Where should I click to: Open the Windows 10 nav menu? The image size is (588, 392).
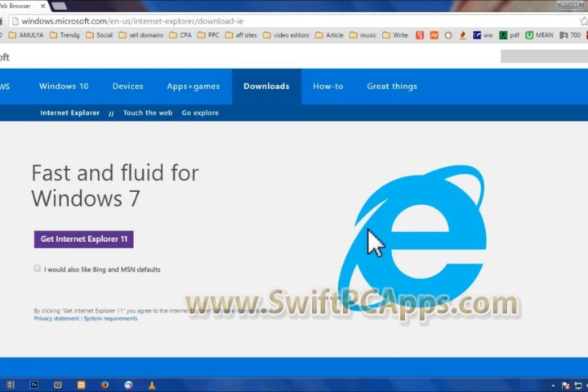click(64, 87)
